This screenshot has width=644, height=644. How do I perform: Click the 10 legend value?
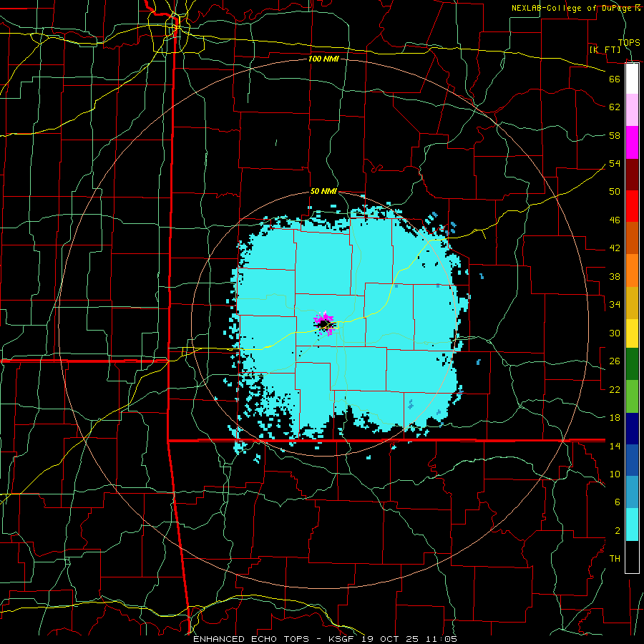[615, 474]
